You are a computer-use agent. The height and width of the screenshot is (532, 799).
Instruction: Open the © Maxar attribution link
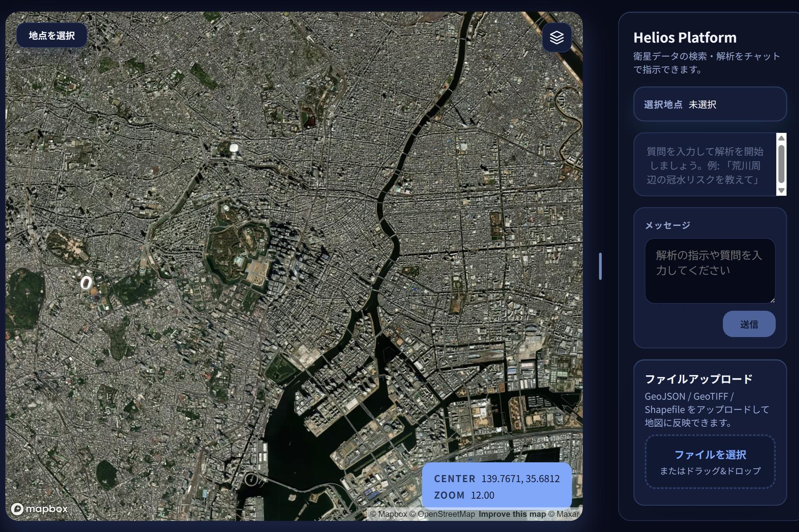click(x=563, y=514)
